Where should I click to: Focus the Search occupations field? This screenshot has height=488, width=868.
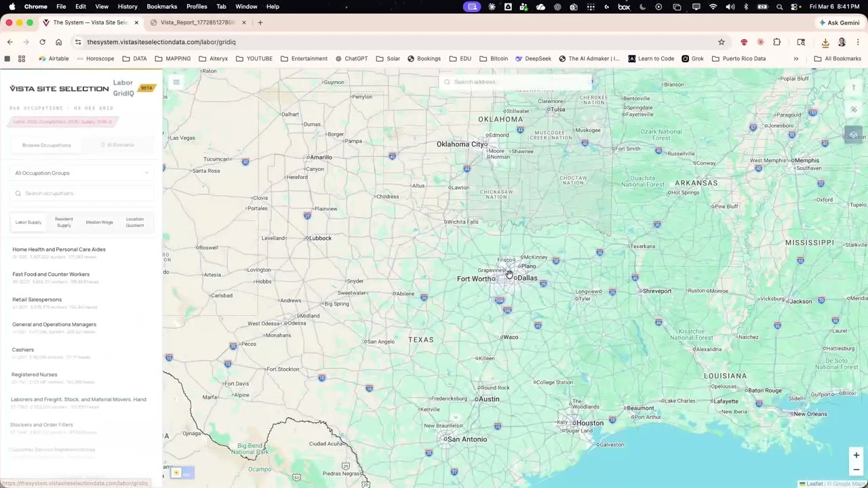coord(81,193)
